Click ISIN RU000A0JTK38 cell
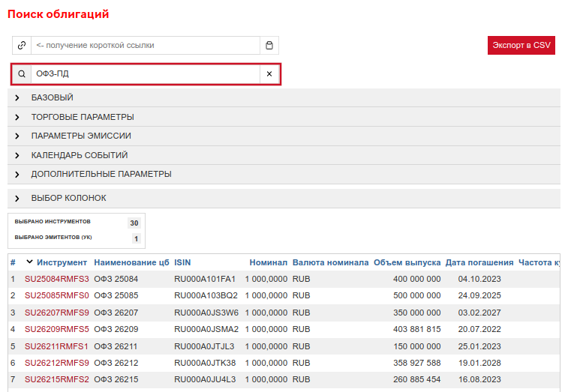Screen dimensions: 565x392 pyautogui.click(x=205, y=363)
